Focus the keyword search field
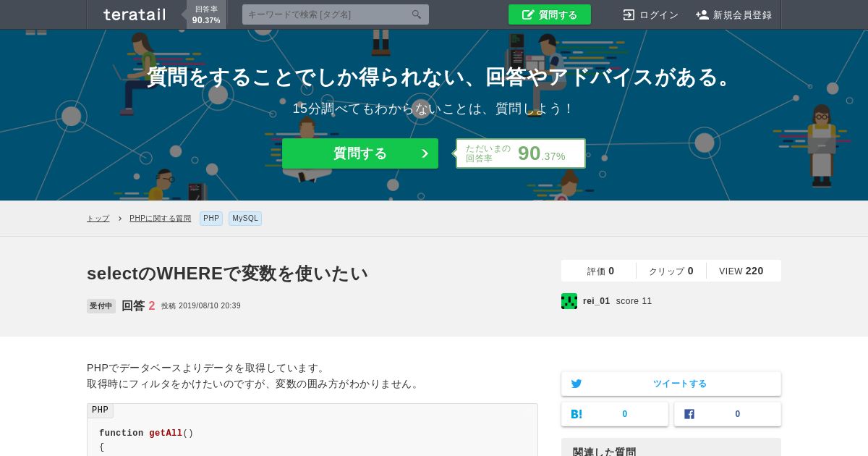868x456 pixels. 336,14
